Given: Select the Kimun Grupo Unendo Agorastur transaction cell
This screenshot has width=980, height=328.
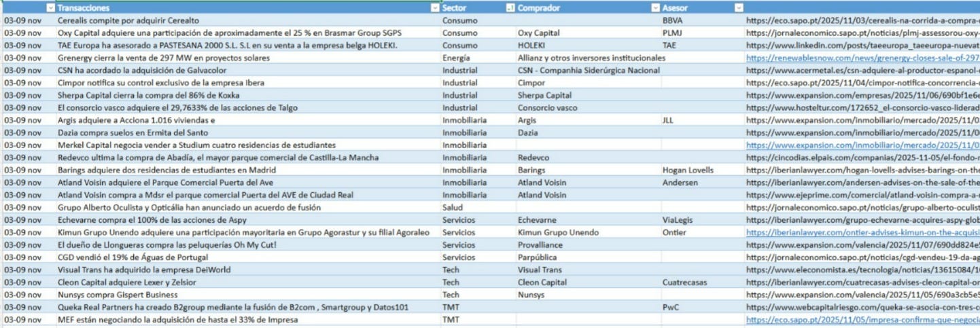Looking at the screenshot, I should [248, 232].
